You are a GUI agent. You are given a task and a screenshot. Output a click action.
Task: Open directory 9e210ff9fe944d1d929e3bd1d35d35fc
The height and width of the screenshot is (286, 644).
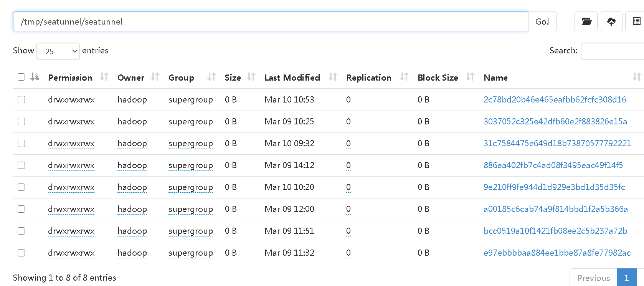(554, 187)
